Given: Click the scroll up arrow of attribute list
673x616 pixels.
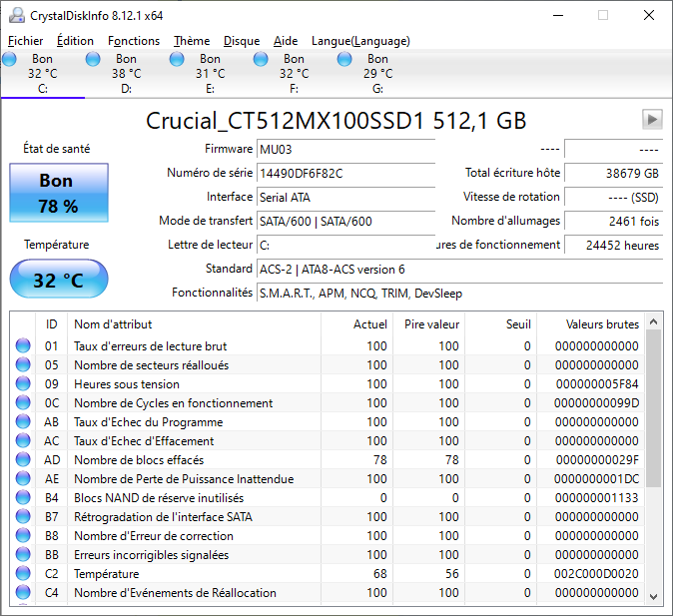Looking at the screenshot, I should 654,321.
